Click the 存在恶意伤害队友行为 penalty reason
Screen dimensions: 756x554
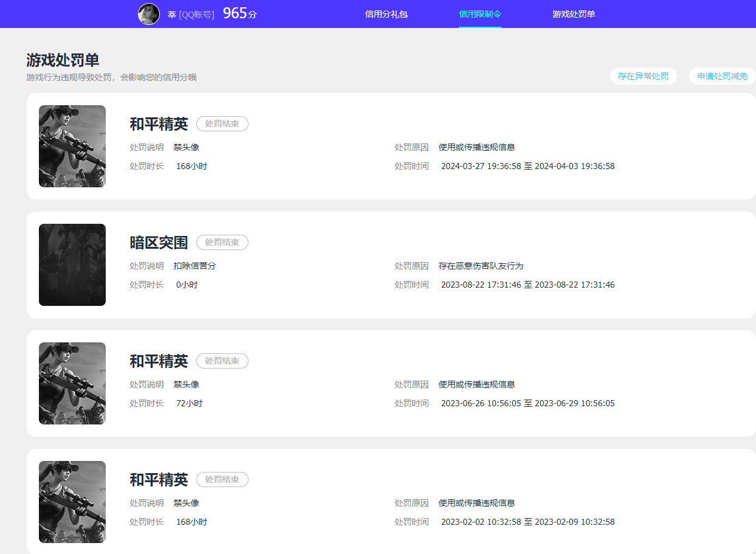tap(481, 266)
